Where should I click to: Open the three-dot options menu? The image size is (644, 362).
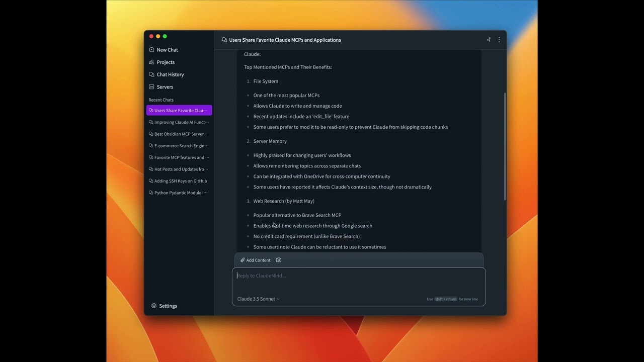499,40
